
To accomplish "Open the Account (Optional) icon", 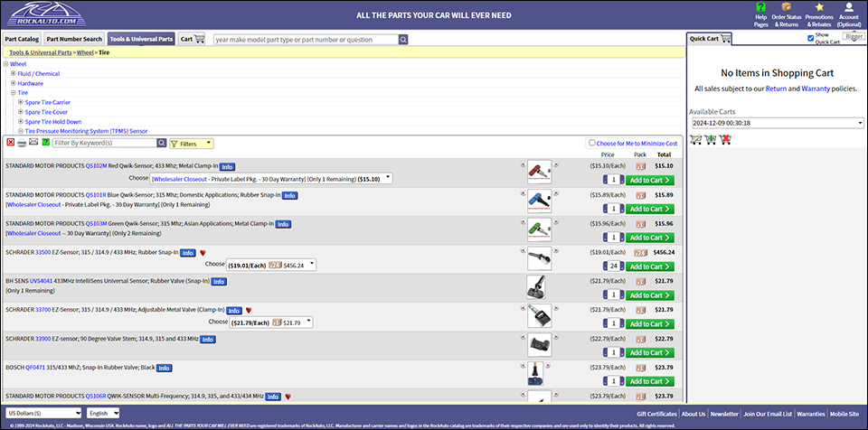I will 849,7.
